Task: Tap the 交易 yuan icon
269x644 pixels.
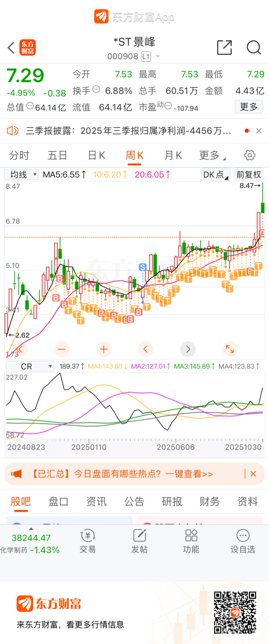Action: click(x=88, y=536)
